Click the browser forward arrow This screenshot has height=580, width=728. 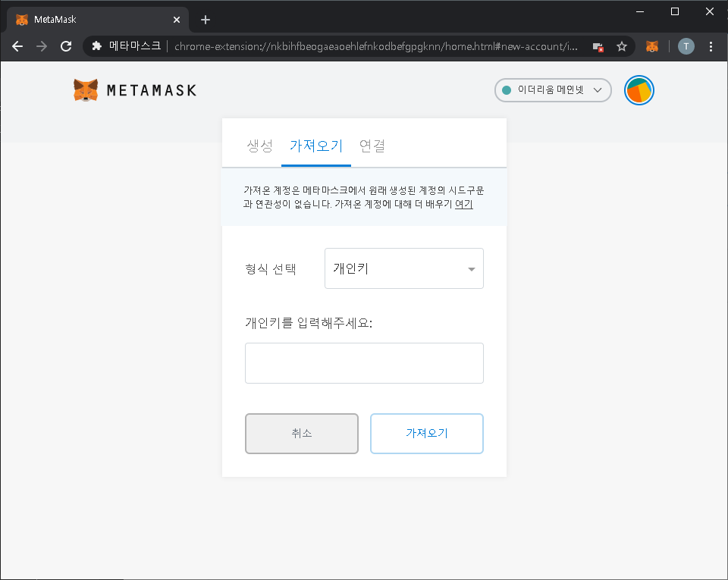[x=42, y=46]
